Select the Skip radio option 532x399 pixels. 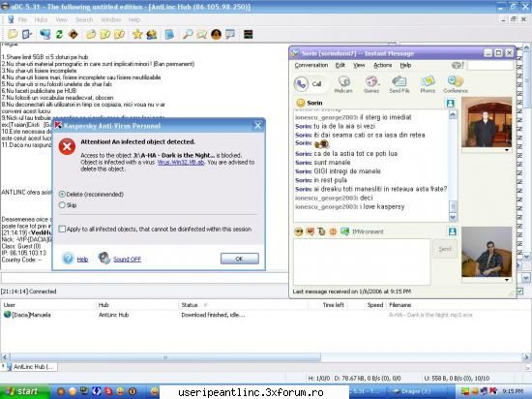click(x=62, y=205)
